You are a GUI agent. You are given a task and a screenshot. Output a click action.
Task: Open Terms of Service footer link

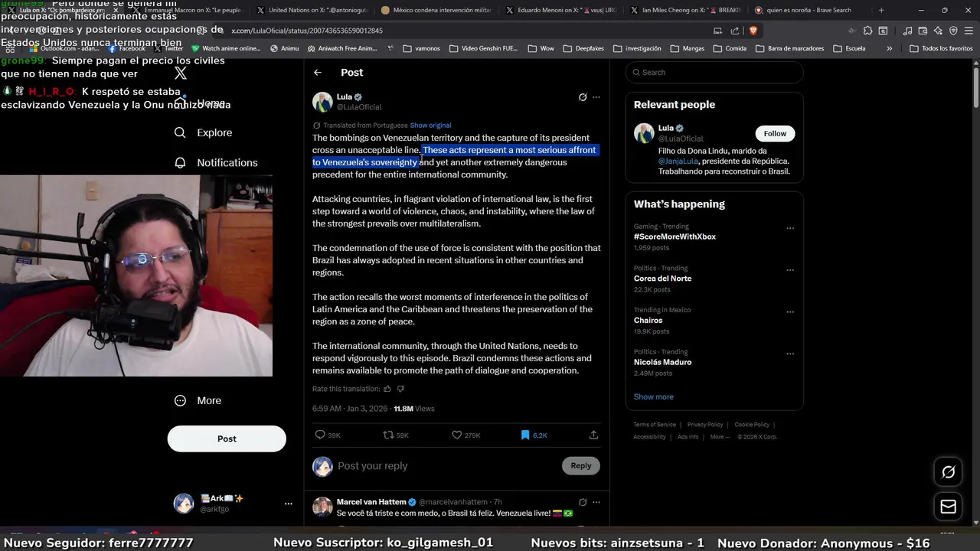pos(655,425)
